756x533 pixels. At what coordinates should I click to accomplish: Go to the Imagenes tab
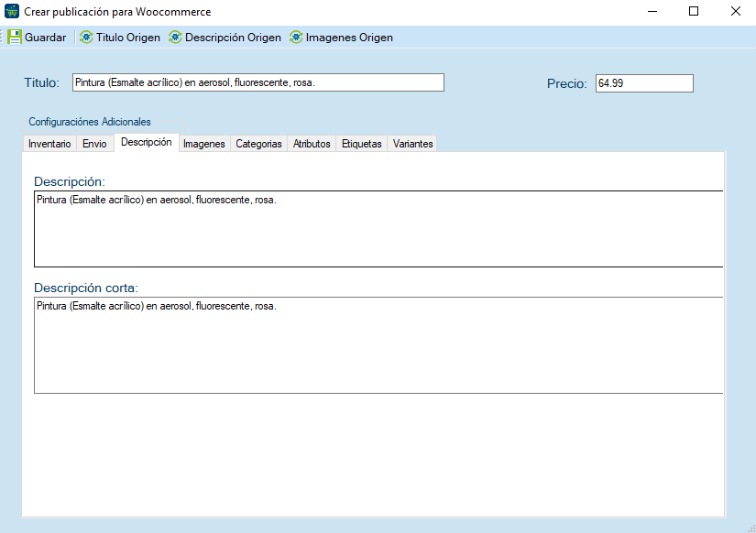pos(204,144)
